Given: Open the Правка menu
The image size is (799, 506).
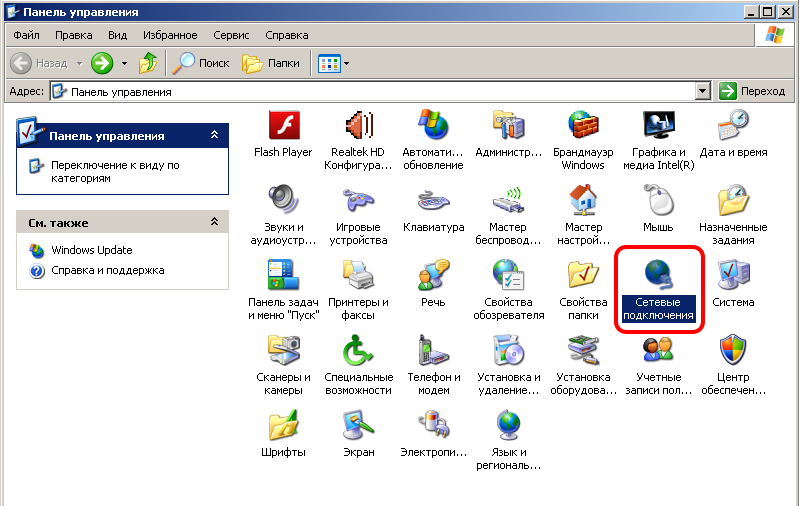Looking at the screenshot, I should [74, 35].
